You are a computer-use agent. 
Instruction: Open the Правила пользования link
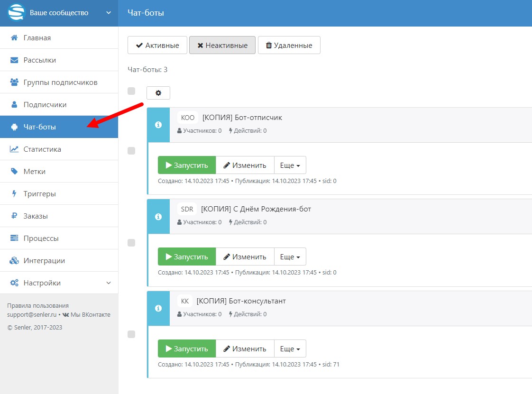tap(38, 306)
